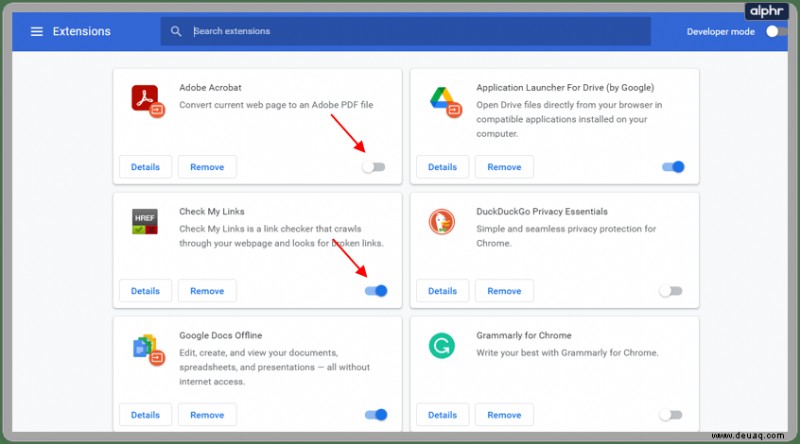This screenshot has width=800, height=444.
Task: Toggle Developer mode switch
Action: point(776,32)
